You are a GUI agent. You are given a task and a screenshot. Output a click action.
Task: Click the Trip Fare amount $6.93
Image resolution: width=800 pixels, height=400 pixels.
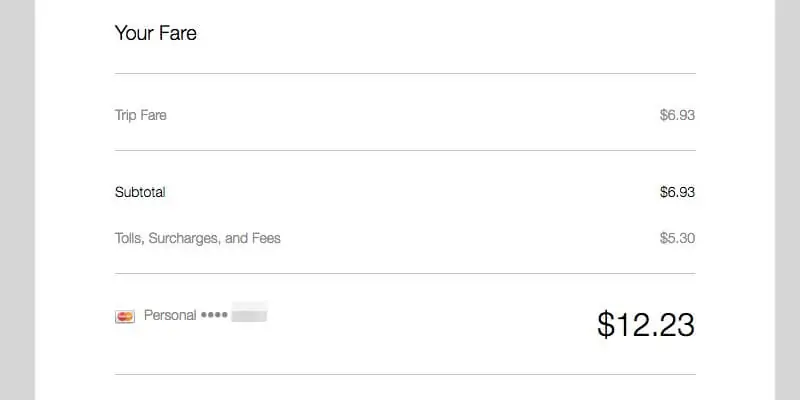click(x=677, y=115)
